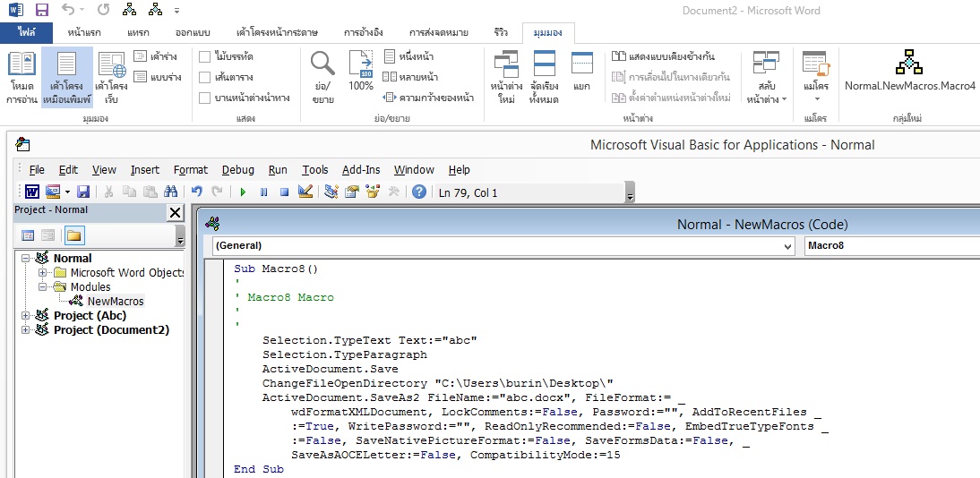Click the Reset (stop) icon in VBA toolbar
The height and width of the screenshot is (478, 980).
284,192
